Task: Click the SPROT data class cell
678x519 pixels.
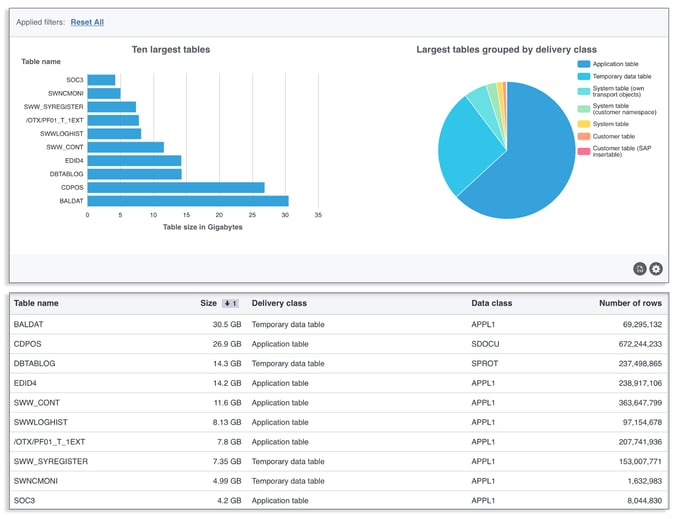Action: point(485,364)
